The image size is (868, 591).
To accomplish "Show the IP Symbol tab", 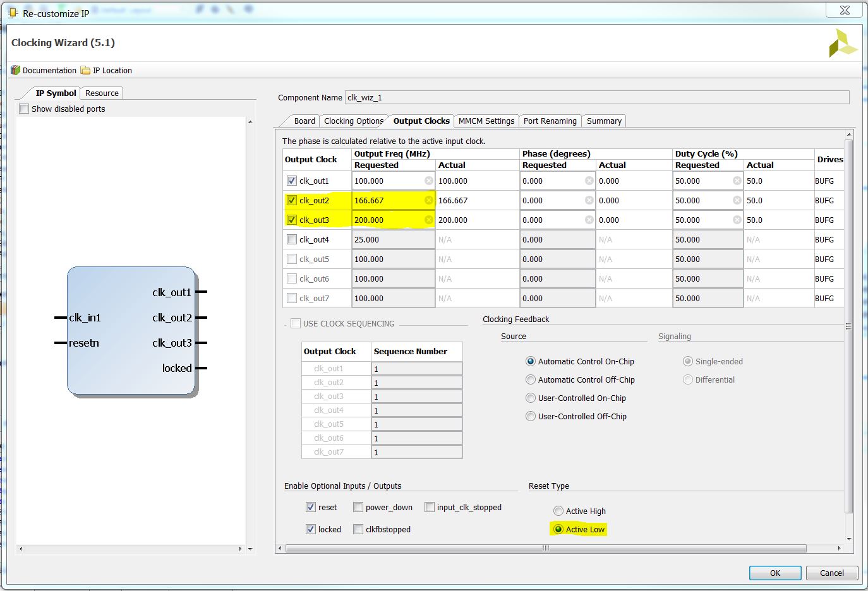I will pos(56,93).
